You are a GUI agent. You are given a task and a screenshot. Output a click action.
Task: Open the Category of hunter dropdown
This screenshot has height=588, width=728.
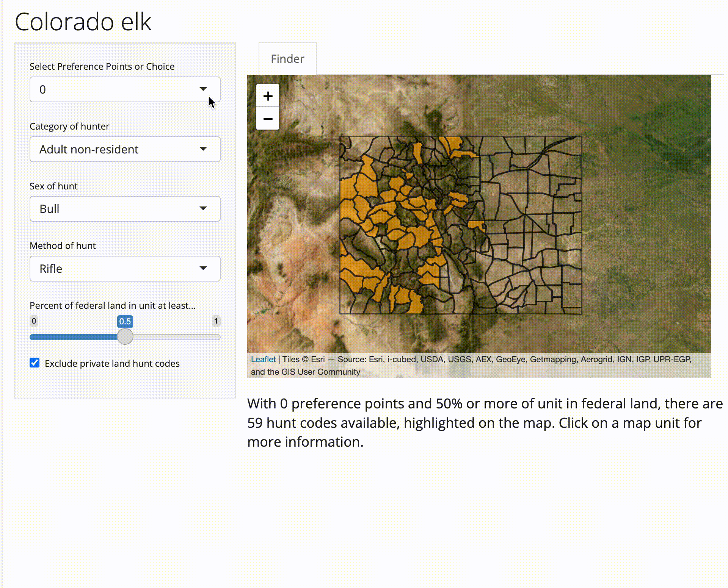[x=125, y=149]
